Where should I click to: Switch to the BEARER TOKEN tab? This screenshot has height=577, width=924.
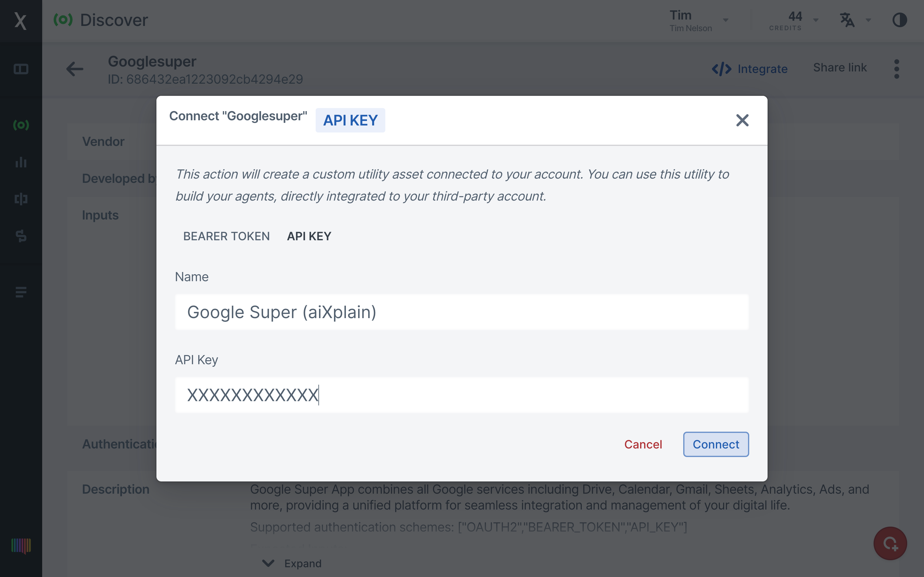pos(226,236)
